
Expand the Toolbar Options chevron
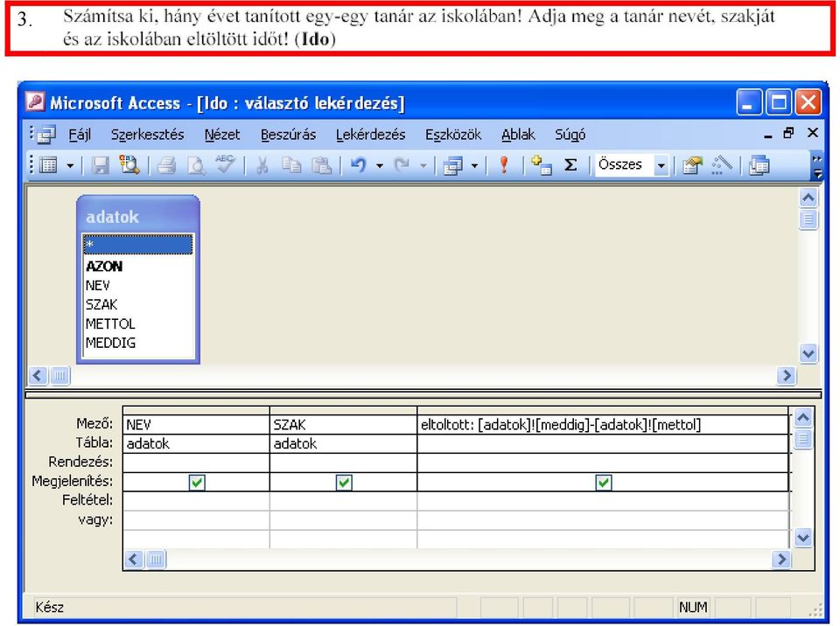pos(817,165)
